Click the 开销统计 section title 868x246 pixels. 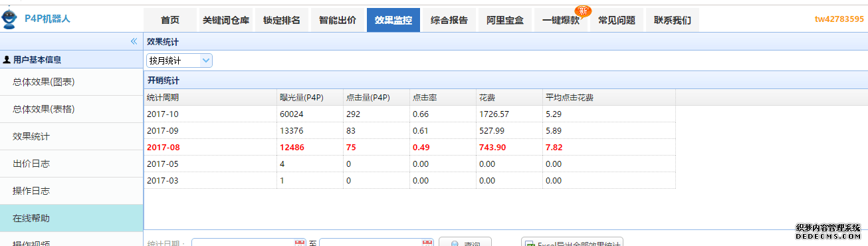tap(163, 80)
